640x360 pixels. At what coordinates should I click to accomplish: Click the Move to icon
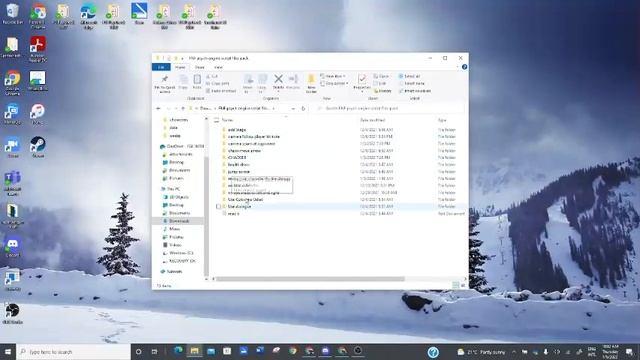[248, 83]
